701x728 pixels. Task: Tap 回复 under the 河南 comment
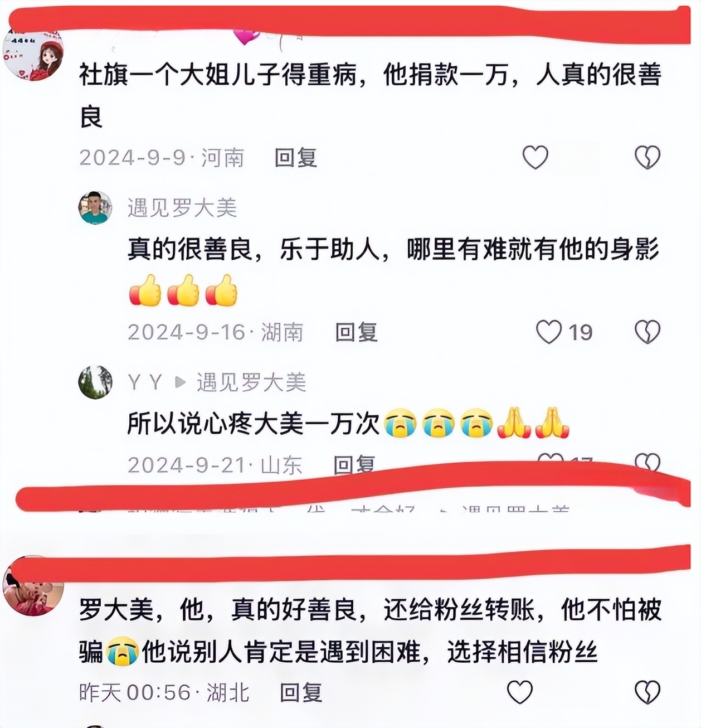pos(296,158)
